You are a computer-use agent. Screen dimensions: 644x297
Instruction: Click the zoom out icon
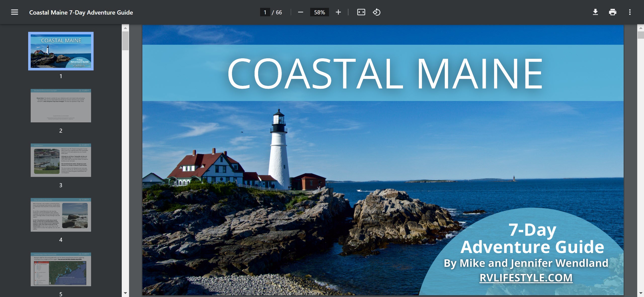click(300, 12)
